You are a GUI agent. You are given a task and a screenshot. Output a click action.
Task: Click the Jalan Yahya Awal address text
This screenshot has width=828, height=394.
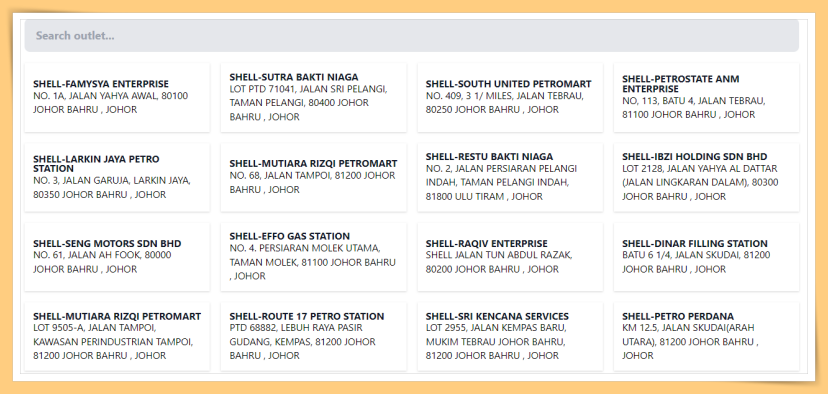pos(110,103)
